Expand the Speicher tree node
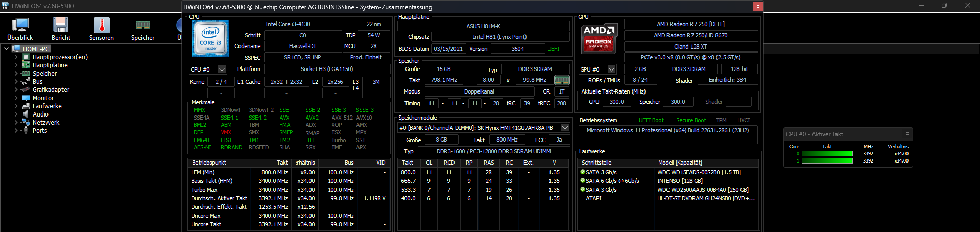The image size is (980, 232). [16, 74]
